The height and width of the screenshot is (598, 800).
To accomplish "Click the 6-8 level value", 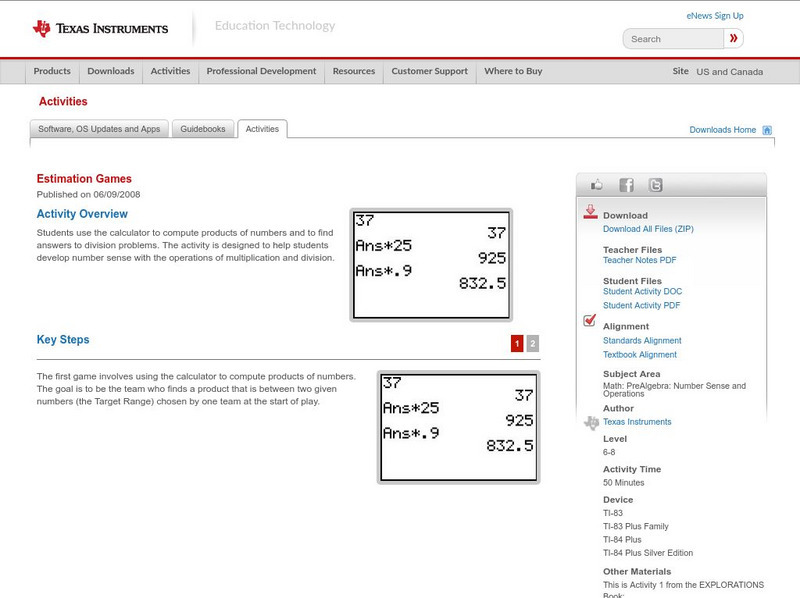I will click(609, 452).
